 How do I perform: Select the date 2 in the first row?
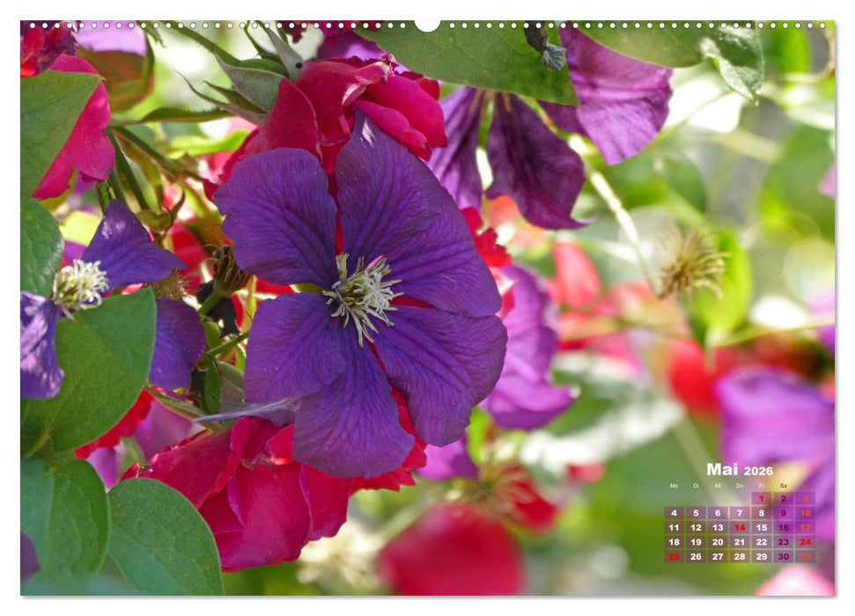(783, 498)
